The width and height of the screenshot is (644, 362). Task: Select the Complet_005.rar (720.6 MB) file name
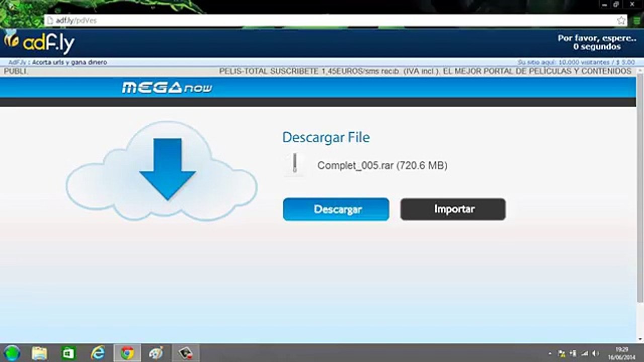point(382,165)
